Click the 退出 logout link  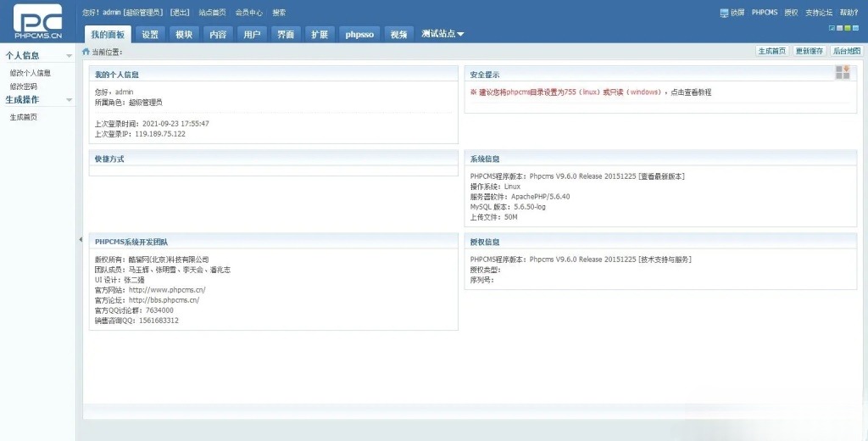pyautogui.click(x=180, y=12)
